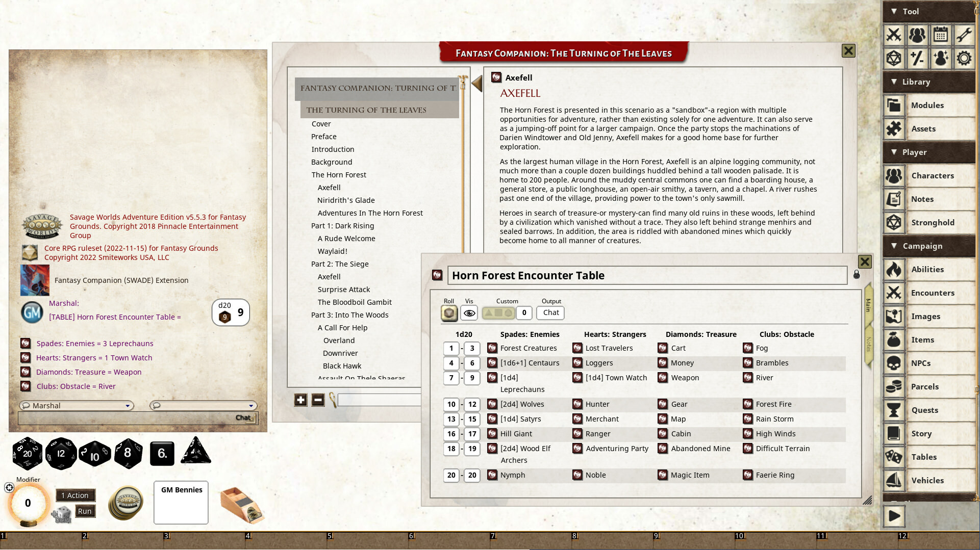980x550 pixels.
Task: Select the black d12 from the dice tray
Action: (60, 453)
